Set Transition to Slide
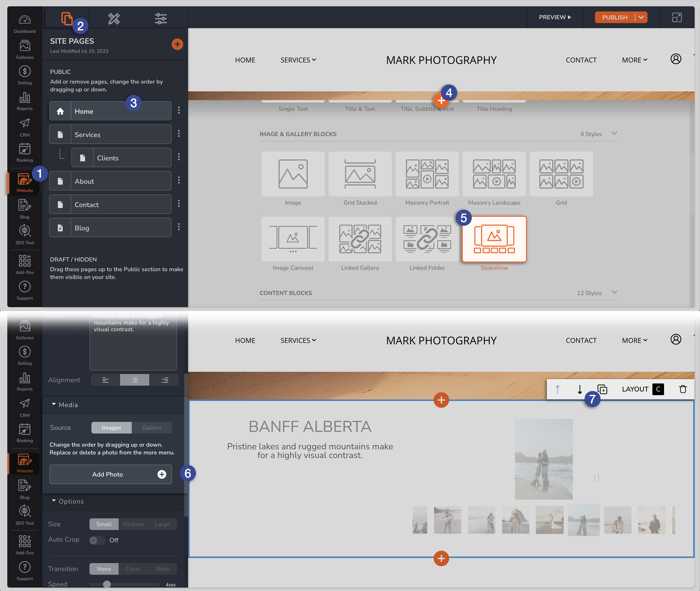This screenshot has height=591, width=700. (162, 569)
